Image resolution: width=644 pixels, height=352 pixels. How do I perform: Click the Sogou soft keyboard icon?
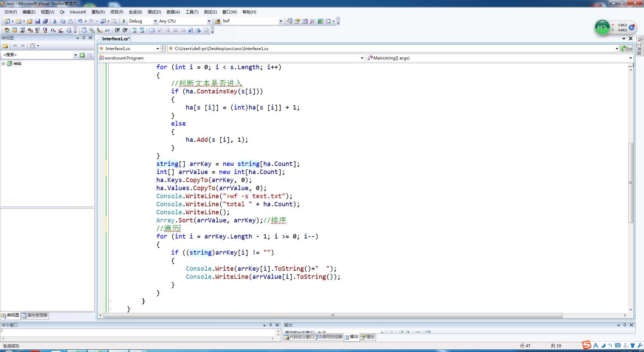coord(618,345)
